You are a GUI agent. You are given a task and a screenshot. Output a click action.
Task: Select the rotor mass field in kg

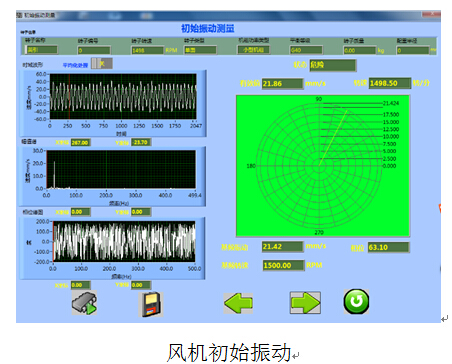[x=360, y=50]
